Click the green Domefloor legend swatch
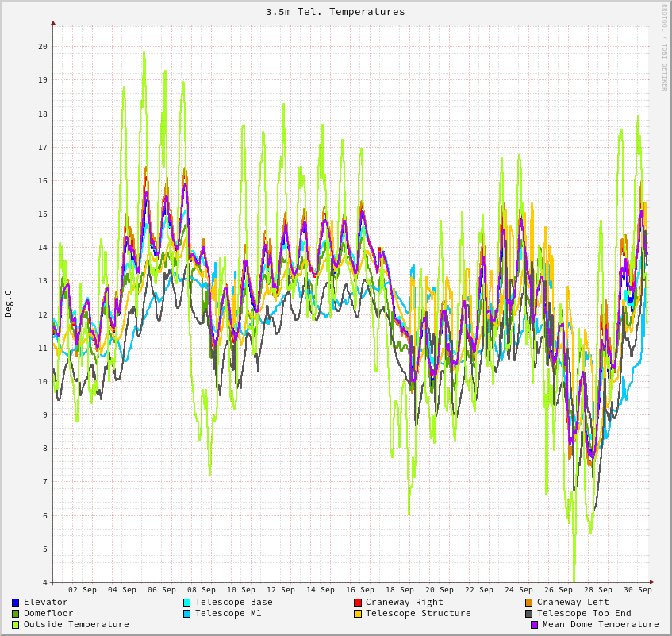 pos(15,614)
